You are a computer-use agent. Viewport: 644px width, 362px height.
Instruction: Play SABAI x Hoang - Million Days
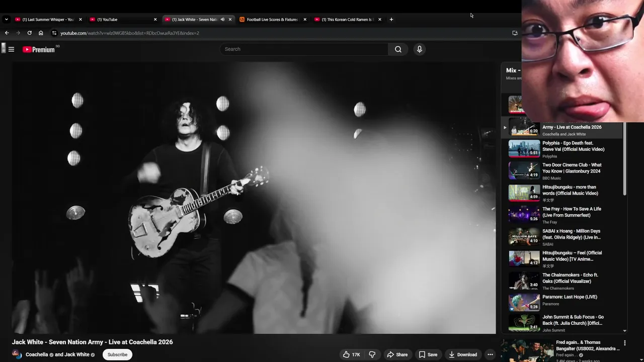pos(572,234)
